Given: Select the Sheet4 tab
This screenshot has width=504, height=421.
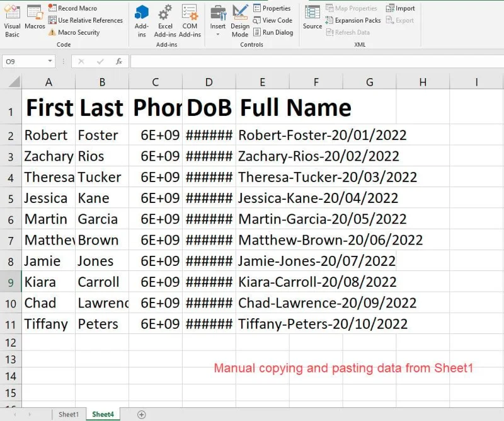Looking at the screenshot, I should 103,414.
